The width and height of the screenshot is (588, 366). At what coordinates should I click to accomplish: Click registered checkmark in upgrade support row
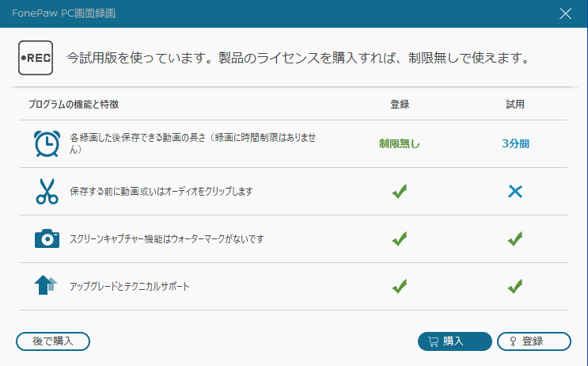(x=400, y=285)
